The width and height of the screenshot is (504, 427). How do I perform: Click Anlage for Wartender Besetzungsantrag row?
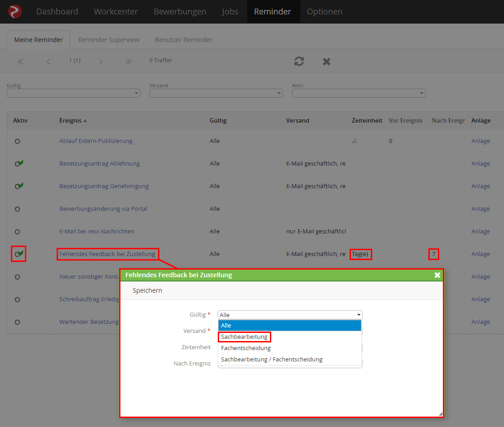(480, 322)
